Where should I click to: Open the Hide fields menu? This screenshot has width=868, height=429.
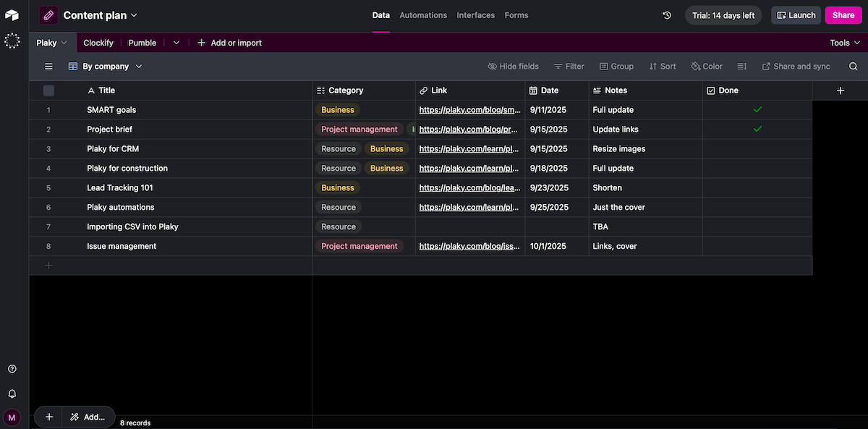[x=513, y=66]
